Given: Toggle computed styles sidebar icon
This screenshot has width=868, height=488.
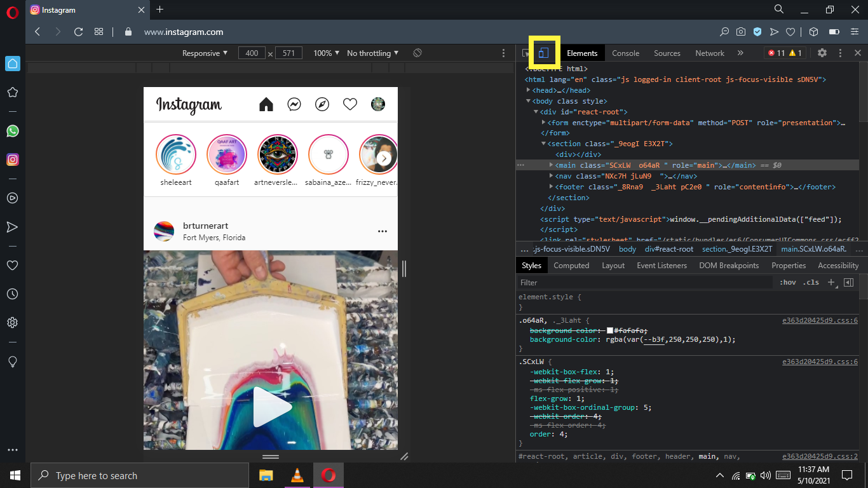Looking at the screenshot, I should pyautogui.click(x=848, y=282).
